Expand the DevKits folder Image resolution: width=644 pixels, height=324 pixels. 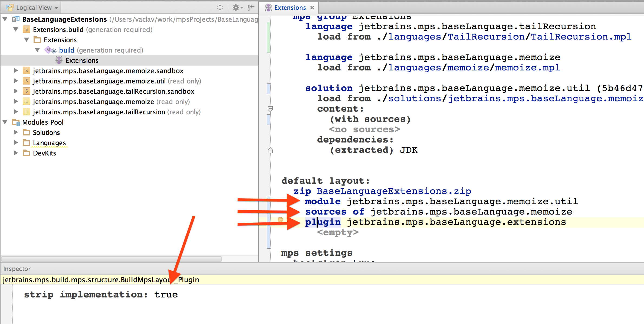tap(16, 153)
